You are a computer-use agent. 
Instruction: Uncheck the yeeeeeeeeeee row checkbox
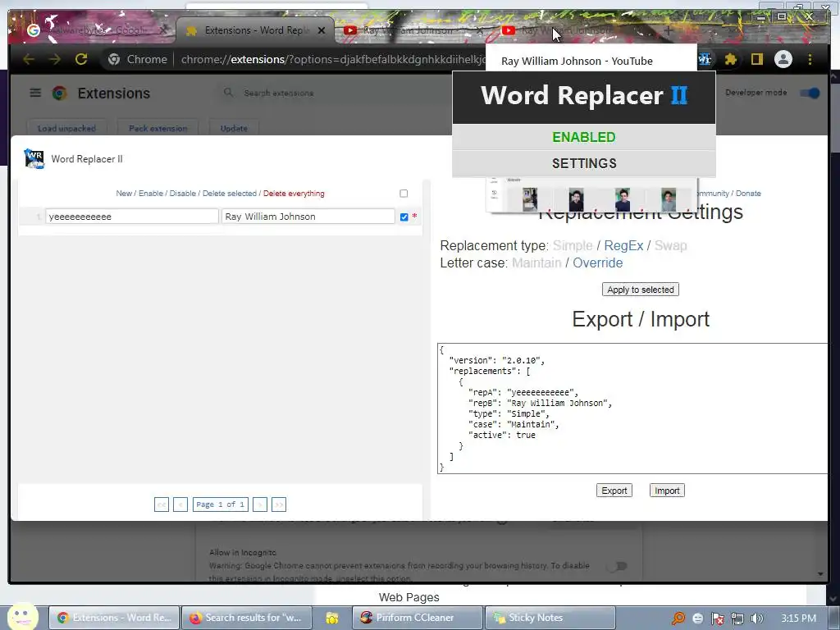pyautogui.click(x=404, y=217)
